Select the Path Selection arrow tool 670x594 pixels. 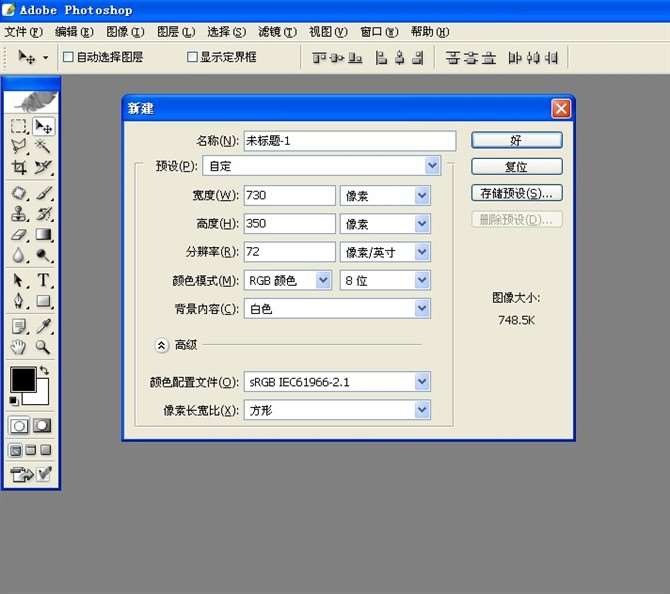coord(18,281)
